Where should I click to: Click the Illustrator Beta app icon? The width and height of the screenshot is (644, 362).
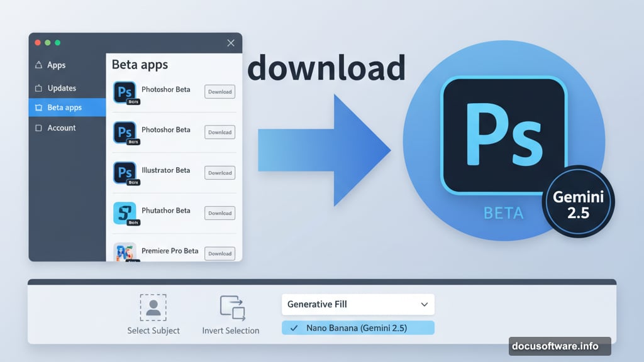click(125, 173)
